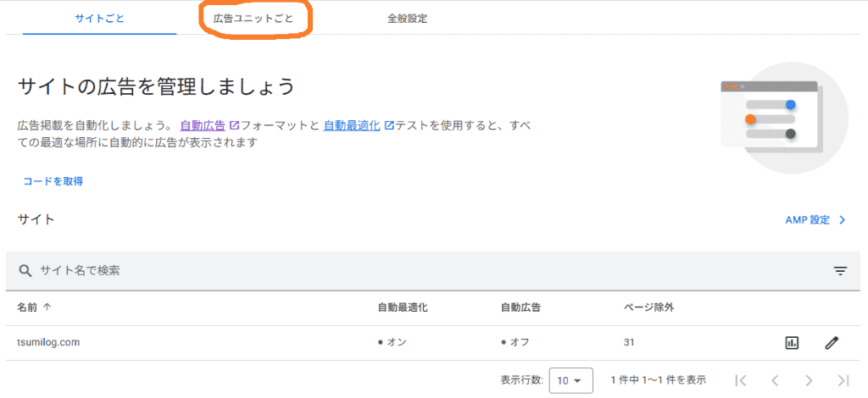Switch to the 全般設定 tab
This screenshot has width=868, height=398.
[408, 19]
